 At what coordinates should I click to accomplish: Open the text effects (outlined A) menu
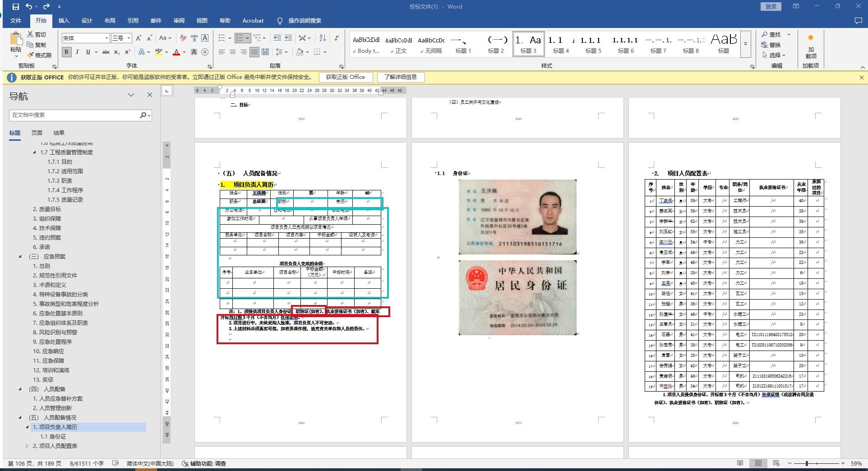(142, 52)
